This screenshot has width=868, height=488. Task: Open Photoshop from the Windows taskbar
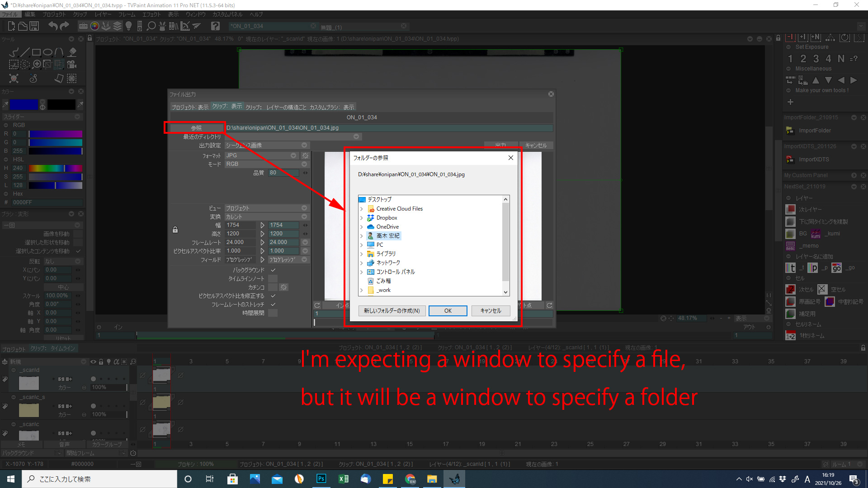point(321,479)
